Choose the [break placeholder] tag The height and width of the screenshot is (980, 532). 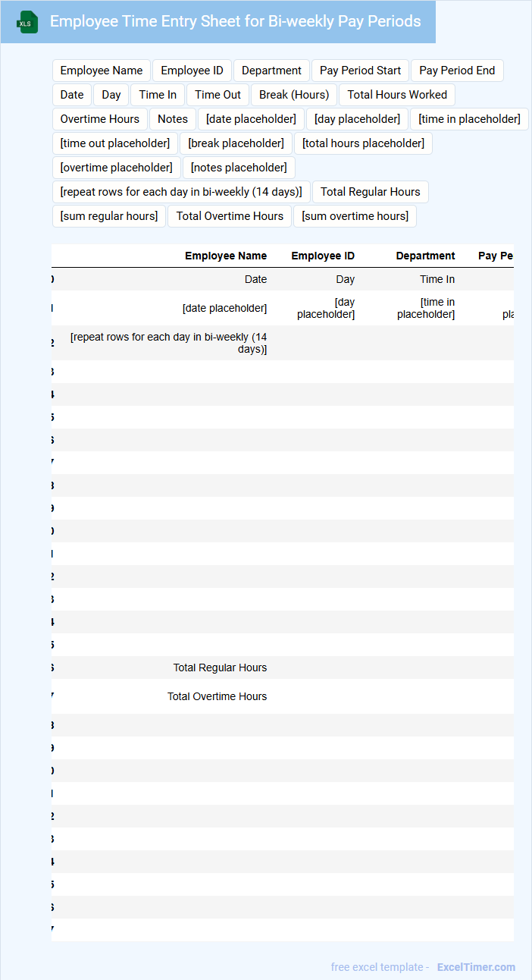click(x=236, y=143)
